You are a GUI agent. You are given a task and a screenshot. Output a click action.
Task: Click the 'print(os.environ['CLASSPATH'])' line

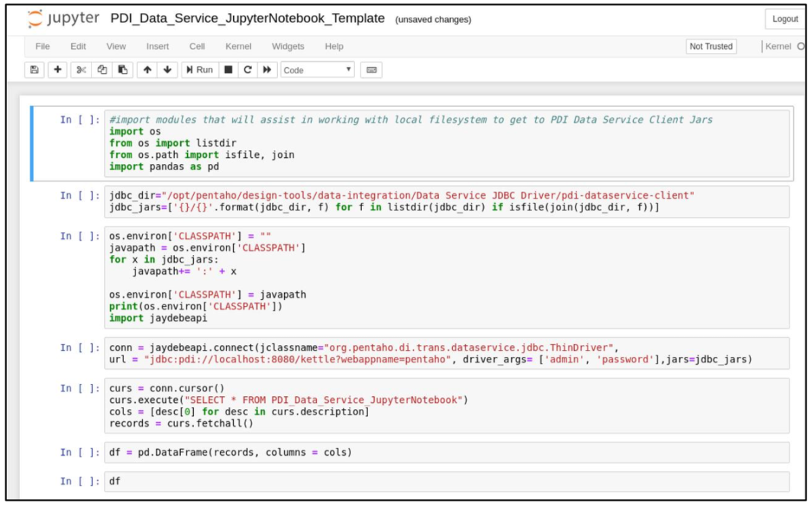click(196, 307)
